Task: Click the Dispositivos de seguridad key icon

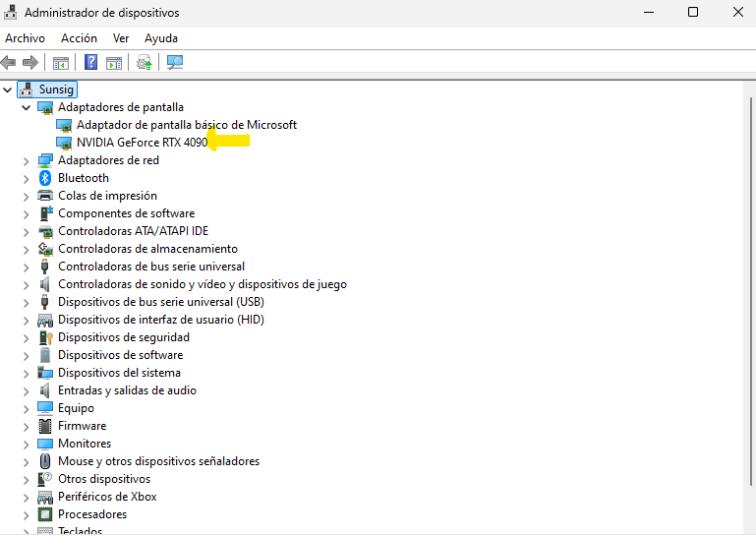Action: coord(46,337)
